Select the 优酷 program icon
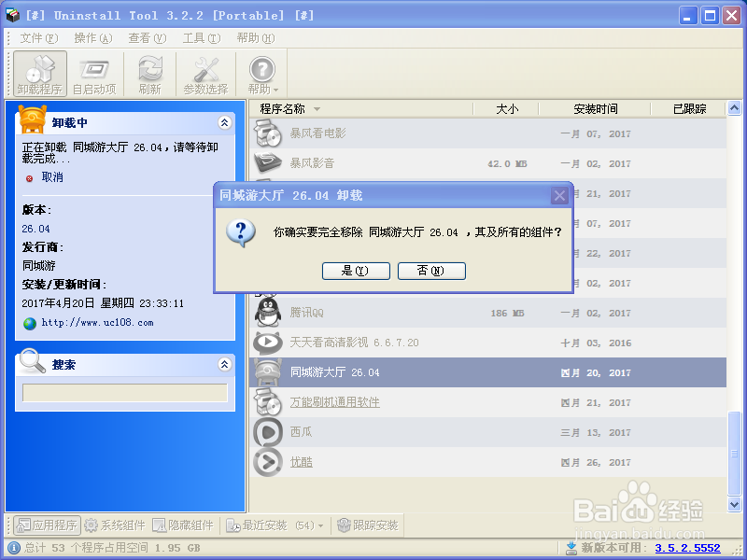 [268, 462]
